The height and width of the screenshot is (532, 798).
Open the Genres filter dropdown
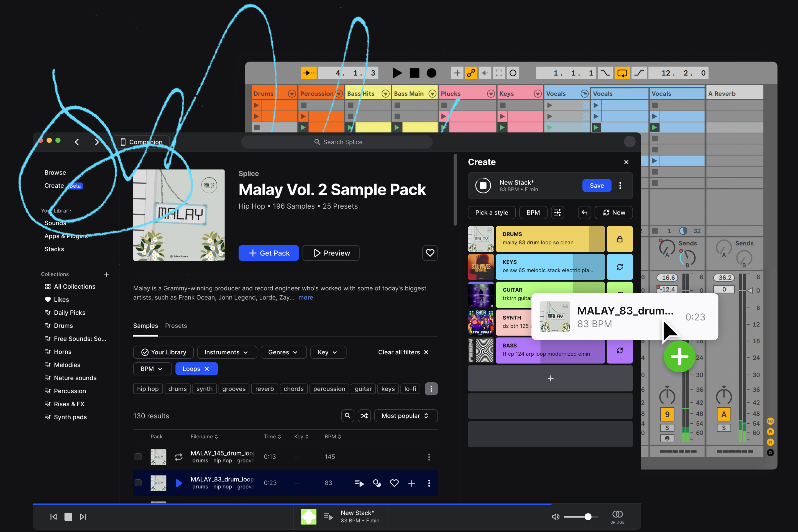pyautogui.click(x=284, y=352)
